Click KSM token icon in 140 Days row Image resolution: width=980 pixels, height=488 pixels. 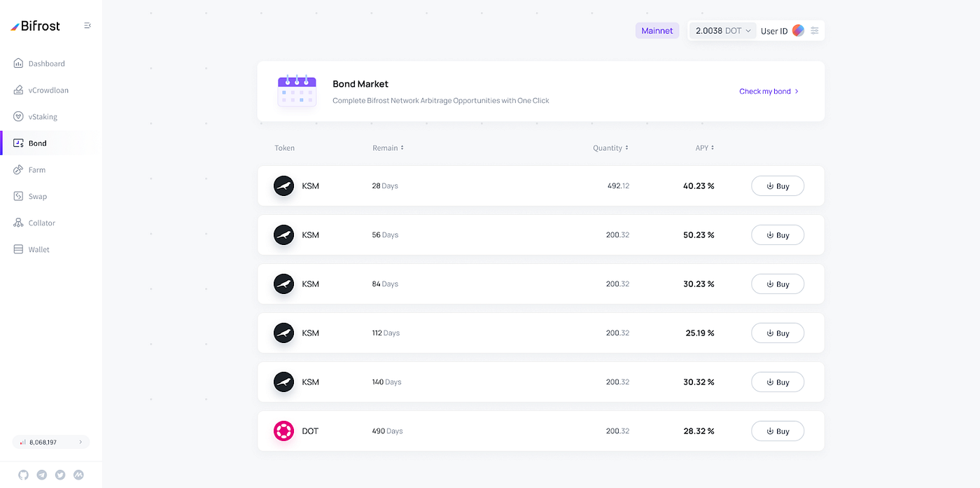[283, 382]
